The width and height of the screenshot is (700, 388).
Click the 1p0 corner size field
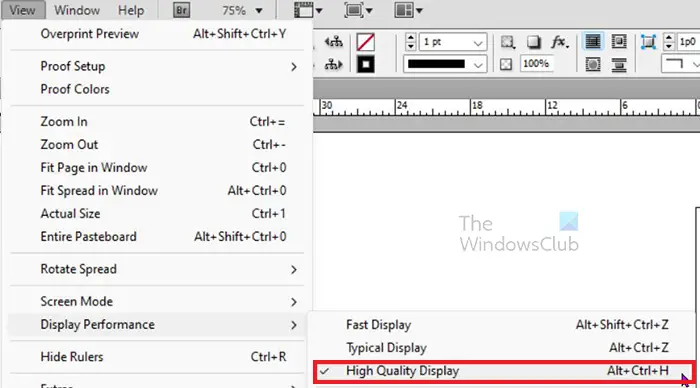tap(688, 42)
